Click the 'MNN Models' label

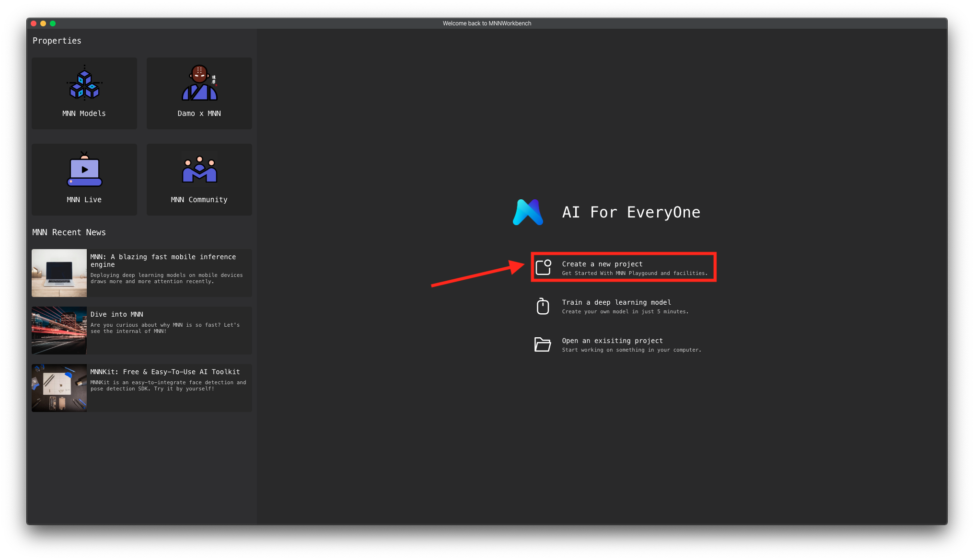84,114
